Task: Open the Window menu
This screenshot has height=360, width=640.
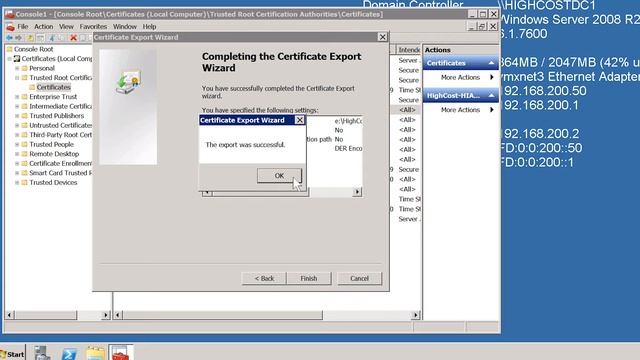Action: [x=124, y=27]
